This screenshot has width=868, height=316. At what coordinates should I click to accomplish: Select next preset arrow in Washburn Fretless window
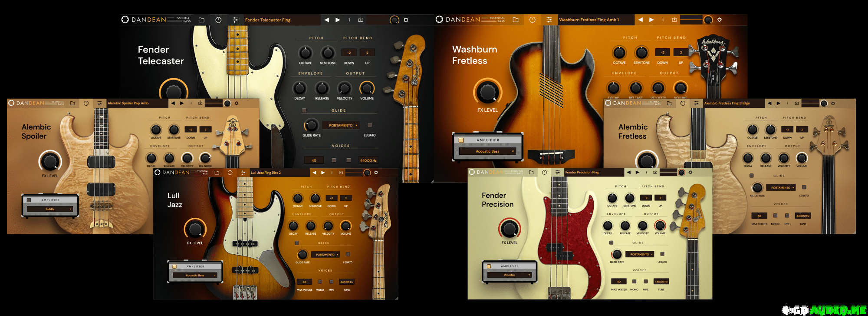click(651, 20)
